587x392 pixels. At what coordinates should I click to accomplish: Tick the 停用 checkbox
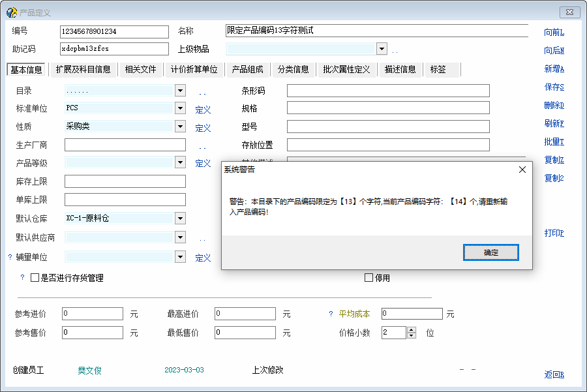369,278
